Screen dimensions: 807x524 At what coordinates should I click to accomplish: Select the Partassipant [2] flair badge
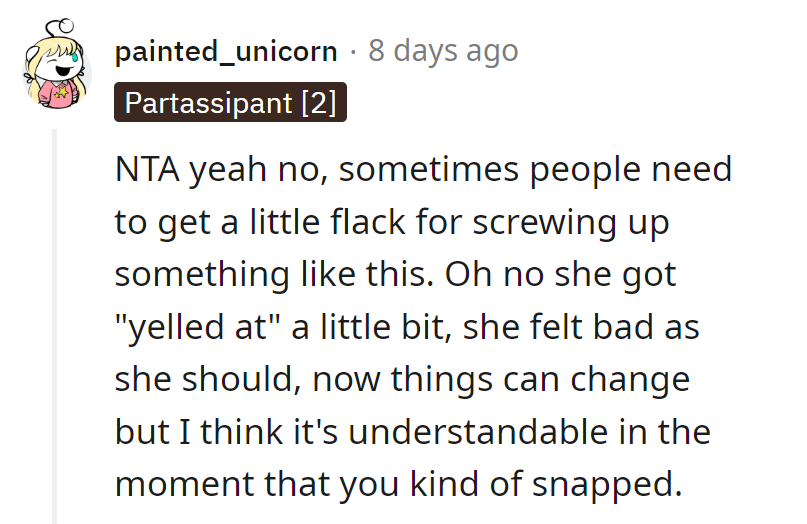tap(230, 103)
